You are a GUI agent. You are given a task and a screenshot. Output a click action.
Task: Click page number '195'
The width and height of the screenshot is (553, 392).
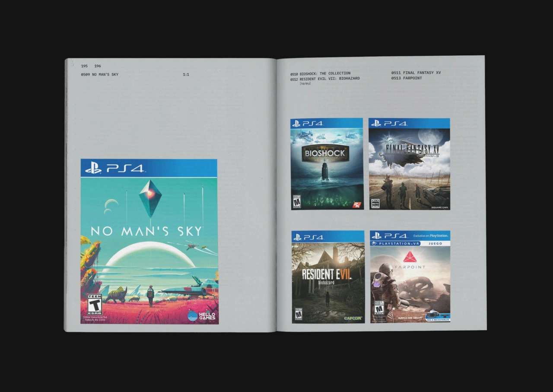84,66
